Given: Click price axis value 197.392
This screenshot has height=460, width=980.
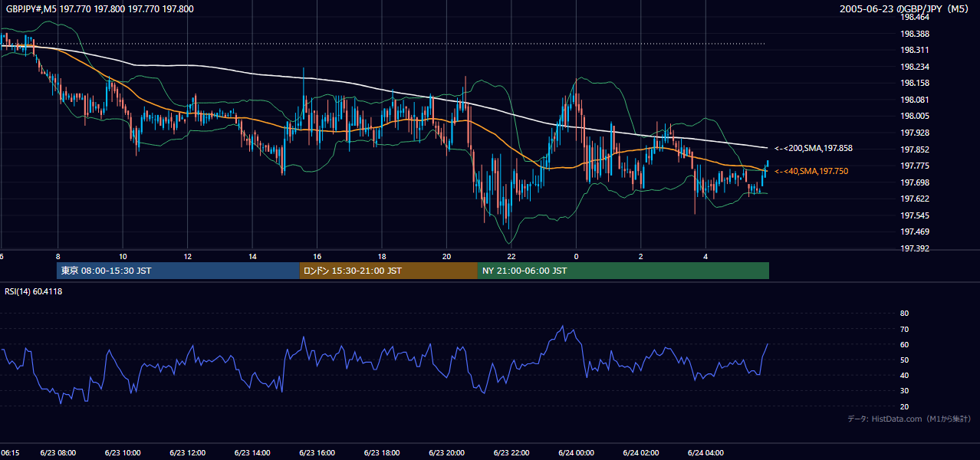Looking at the screenshot, I should (916, 248).
